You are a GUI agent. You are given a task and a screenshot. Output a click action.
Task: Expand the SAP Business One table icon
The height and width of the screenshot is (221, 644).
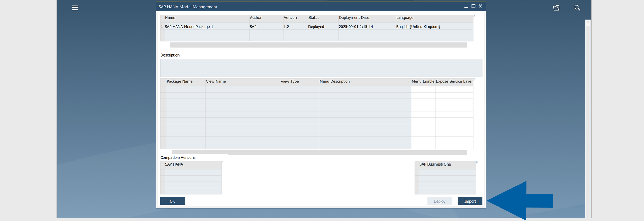477,162
